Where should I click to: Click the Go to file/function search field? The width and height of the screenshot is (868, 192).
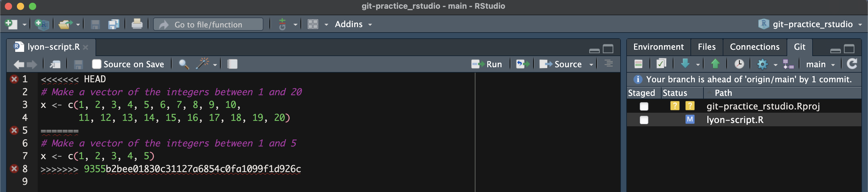(208, 24)
